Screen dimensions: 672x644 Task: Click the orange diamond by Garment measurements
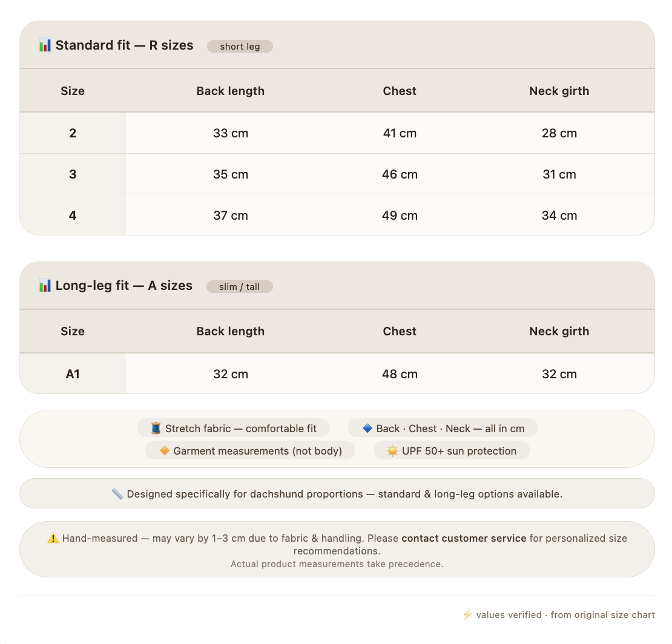(x=165, y=450)
